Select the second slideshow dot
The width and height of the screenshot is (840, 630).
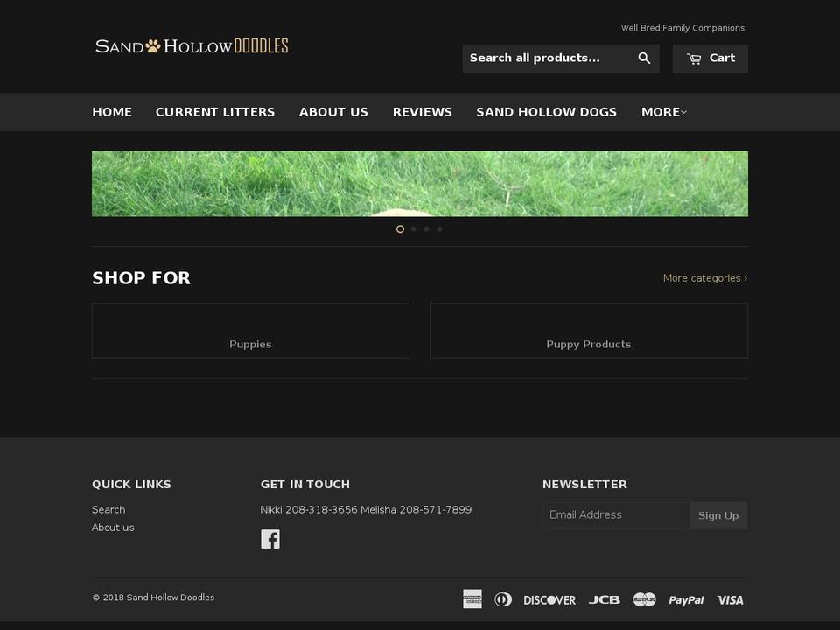tap(414, 228)
